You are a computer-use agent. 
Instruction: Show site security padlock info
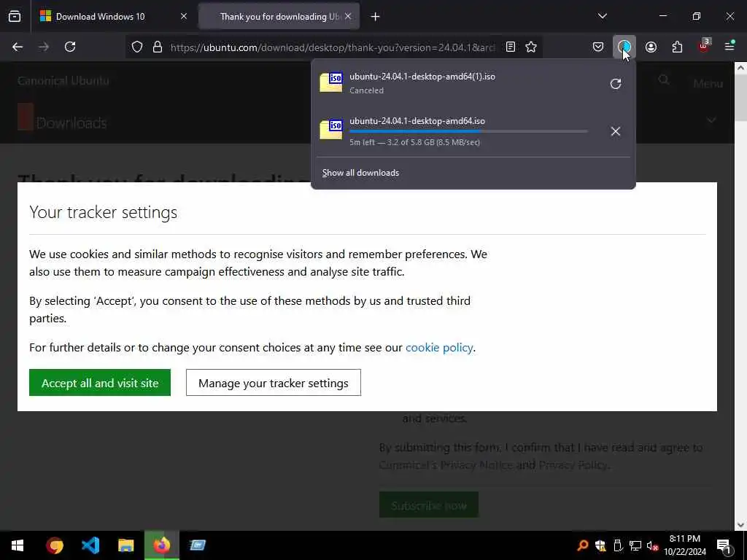(x=158, y=47)
